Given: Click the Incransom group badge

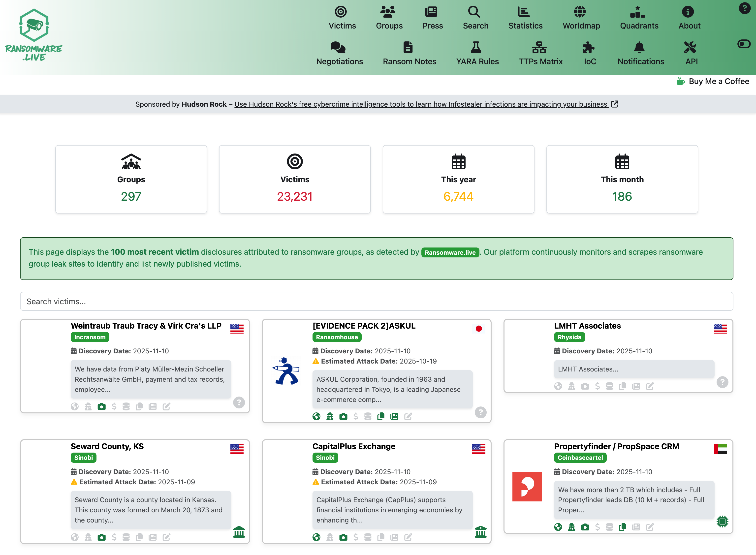Looking at the screenshot, I should tap(90, 337).
